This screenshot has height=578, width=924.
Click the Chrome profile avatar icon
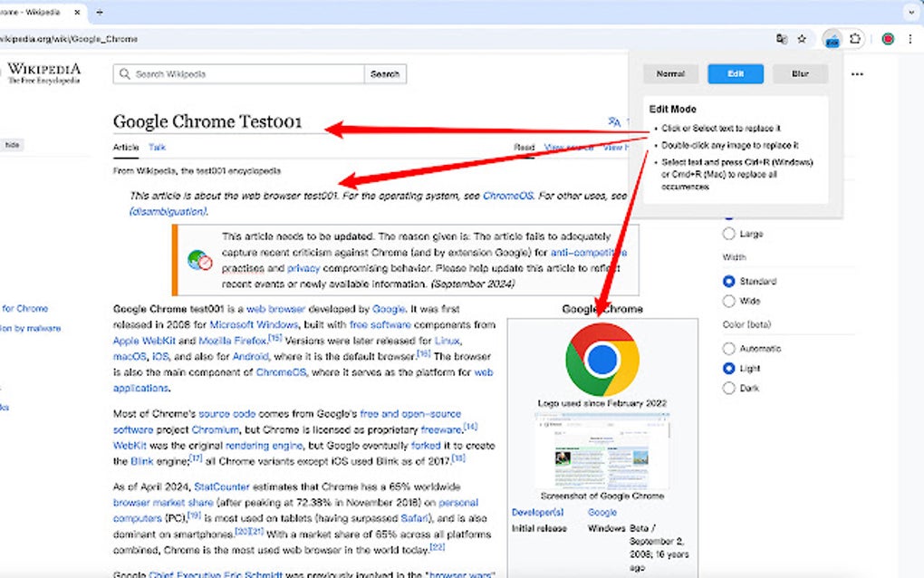886,39
